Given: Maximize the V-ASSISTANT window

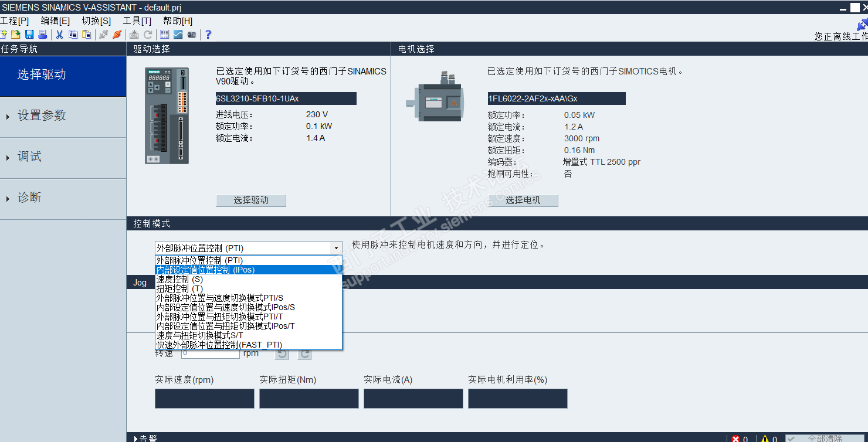Looking at the screenshot, I should pos(855,8).
